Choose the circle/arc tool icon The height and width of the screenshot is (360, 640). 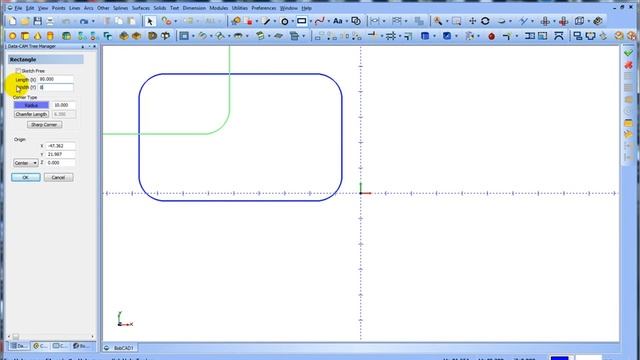click(285, 21)
